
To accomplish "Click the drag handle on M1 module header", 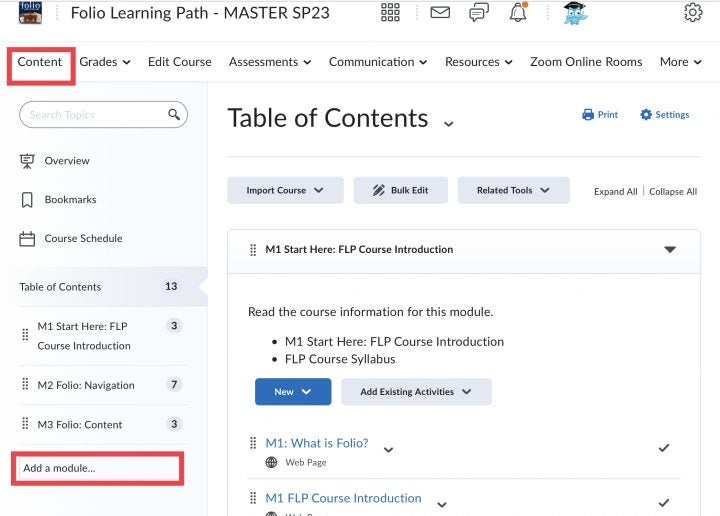I will coord(253,250).
